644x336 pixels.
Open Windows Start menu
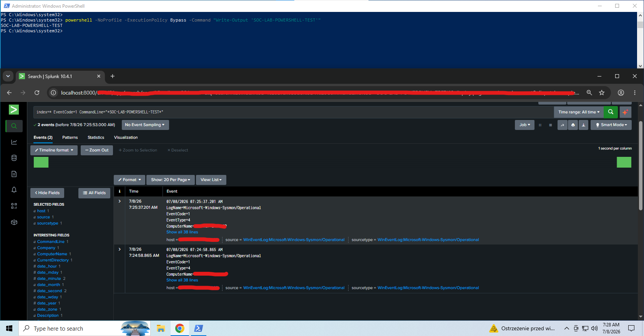[x=9, y=328]
